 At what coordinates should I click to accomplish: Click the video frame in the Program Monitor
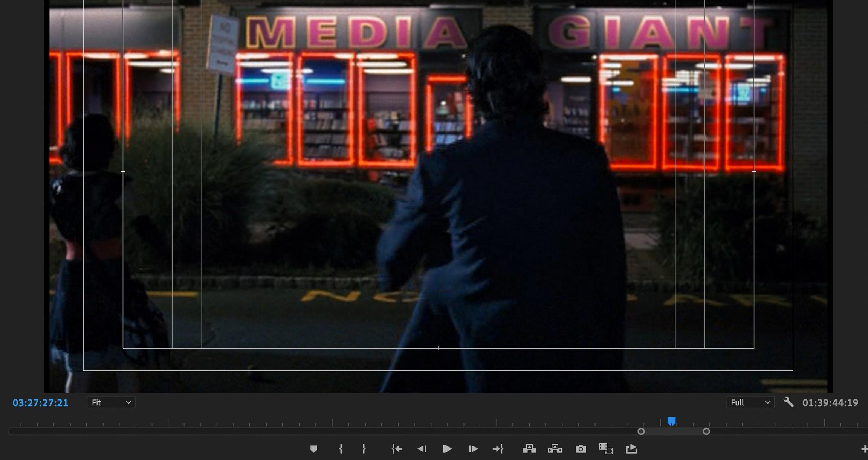coord(438,196)
